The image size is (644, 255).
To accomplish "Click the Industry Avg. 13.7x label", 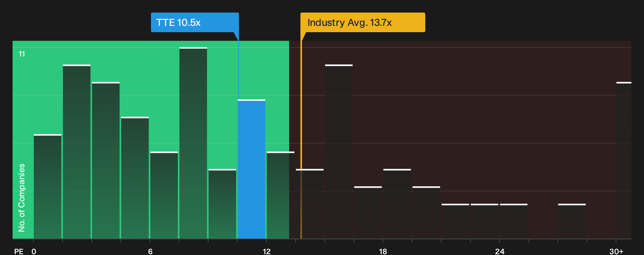I will point(362,22).
